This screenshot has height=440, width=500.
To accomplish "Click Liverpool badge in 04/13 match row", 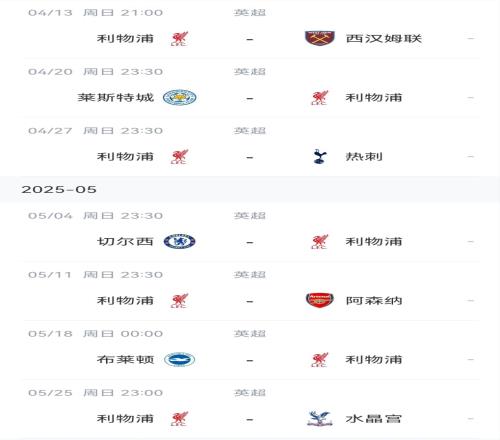I will [180, 39].
